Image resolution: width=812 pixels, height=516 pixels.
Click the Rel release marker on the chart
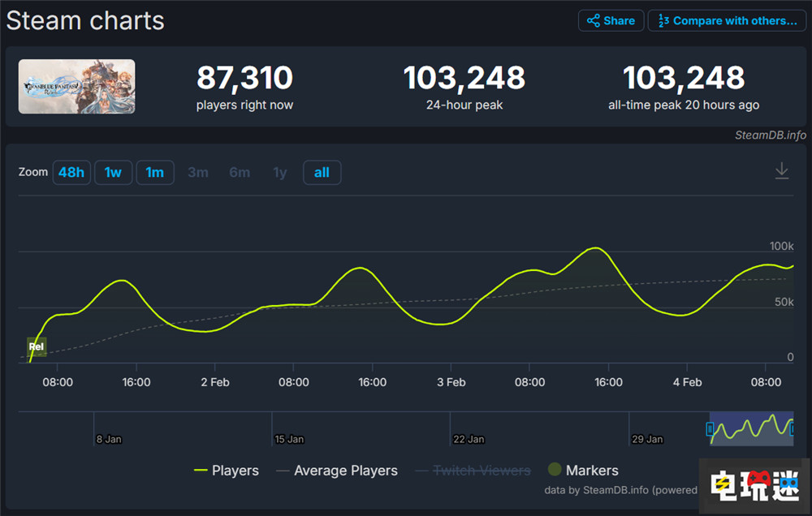point(36,346)
